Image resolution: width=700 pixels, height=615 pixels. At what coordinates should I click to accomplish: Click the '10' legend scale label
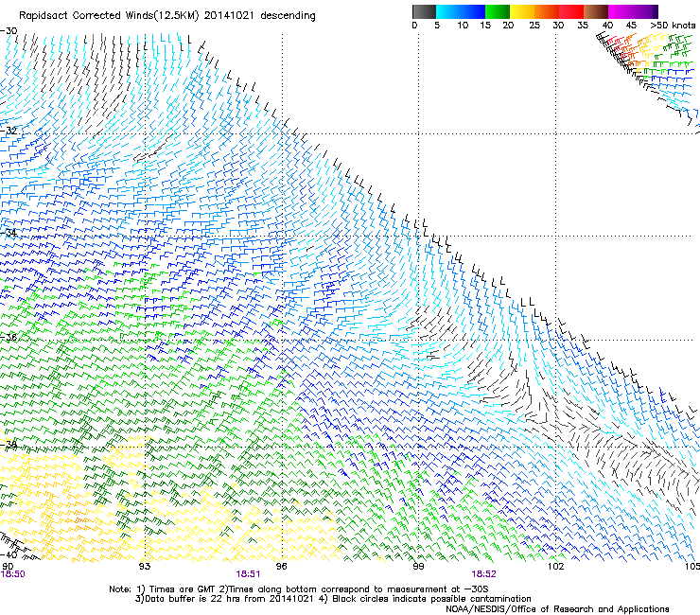[x=463, y=26]
